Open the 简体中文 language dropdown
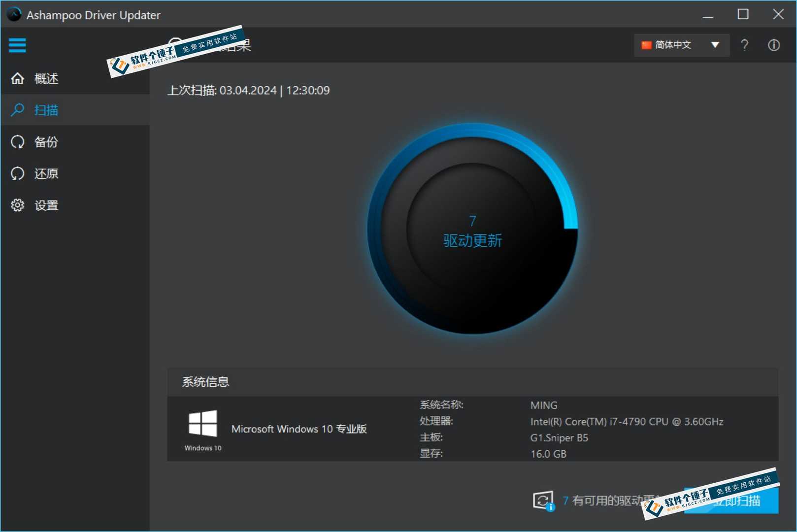797x532 pixels. point(681,45)
